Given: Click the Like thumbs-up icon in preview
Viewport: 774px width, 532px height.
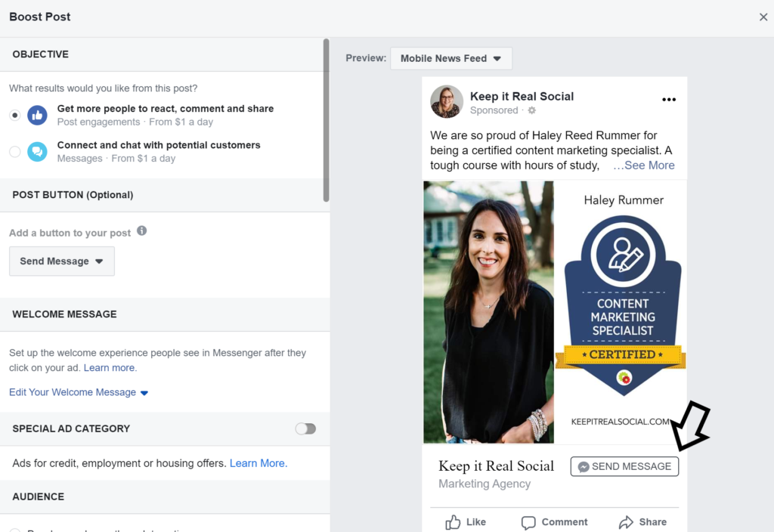Looking at the screenshot, I should pos(453,522).
